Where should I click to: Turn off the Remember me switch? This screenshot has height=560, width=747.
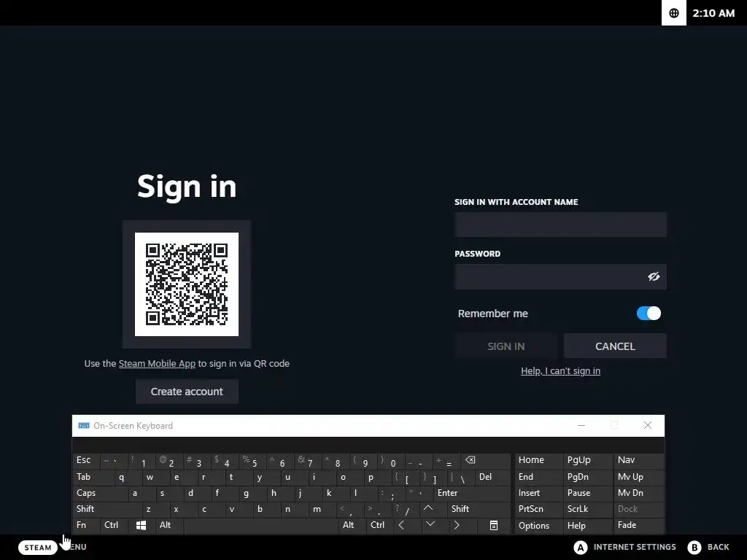[x=649, y=314]
